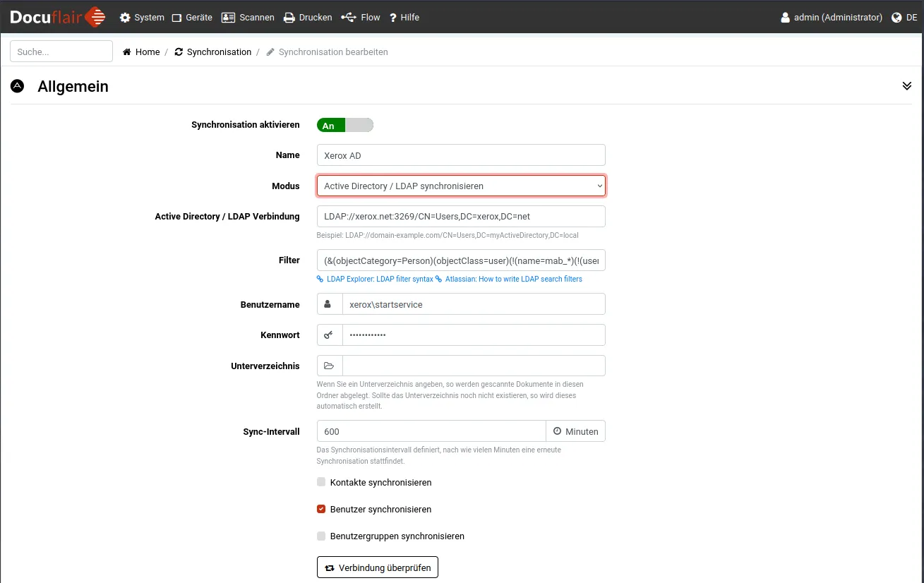Toggle the Synchronisation aktivieren switch
This screenshot has width=924, height=583.
click(x=344, y=125)
